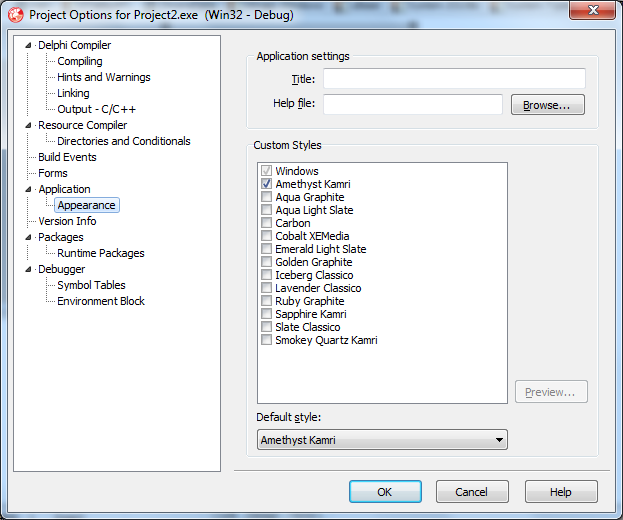Open the Build Events page
The height and width of the screenshot is (520, 623).
point(67,157)
